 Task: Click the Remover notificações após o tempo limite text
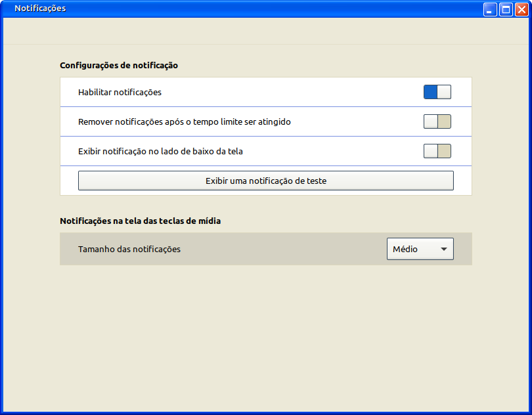coord(185,122)
